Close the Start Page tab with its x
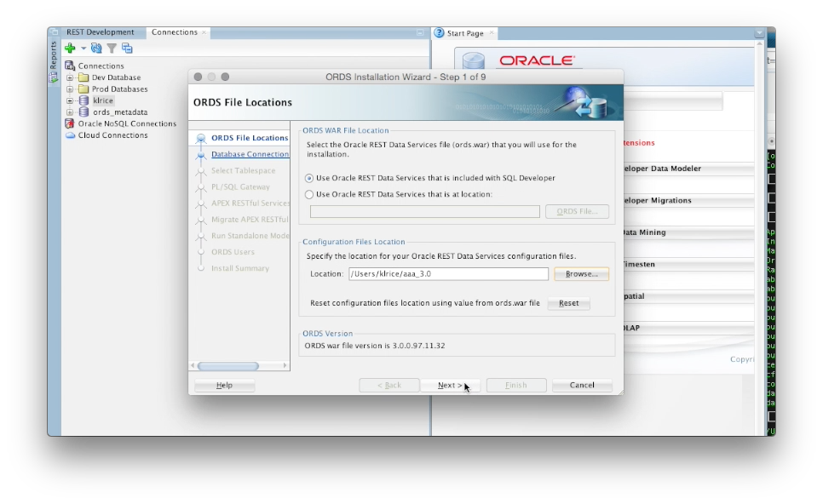Viewport: 823px width, 504px height. pyautogui.click(x=492, y=32)
